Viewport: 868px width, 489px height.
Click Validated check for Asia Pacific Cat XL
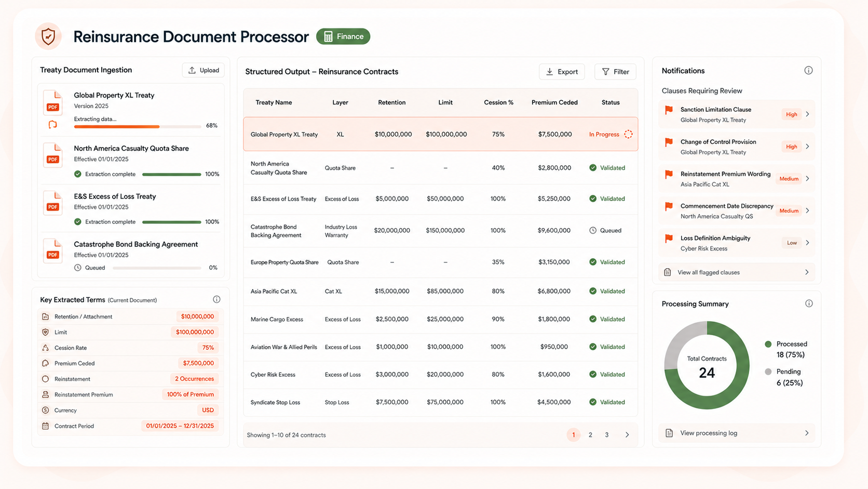593,291
